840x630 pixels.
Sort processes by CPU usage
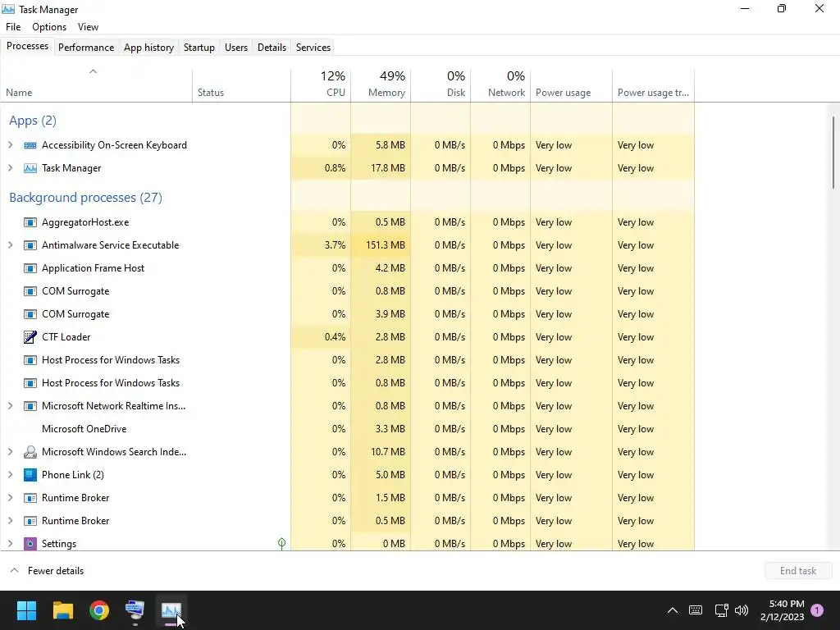(x=321, y=85)
